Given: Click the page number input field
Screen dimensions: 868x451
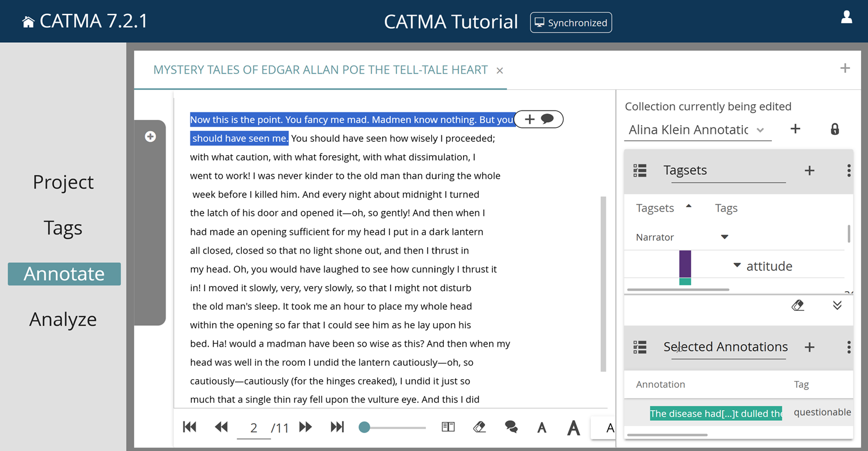Looking at the screenshot, I should 253,428.
